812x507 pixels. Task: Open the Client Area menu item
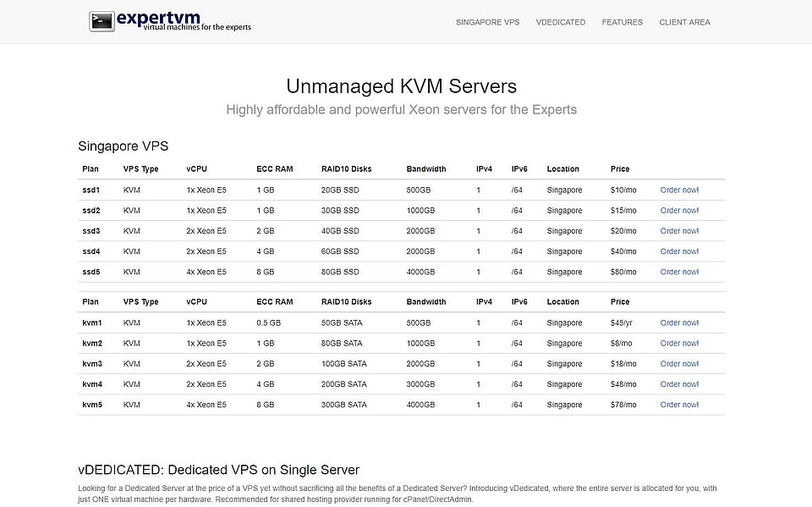point(684,22)
